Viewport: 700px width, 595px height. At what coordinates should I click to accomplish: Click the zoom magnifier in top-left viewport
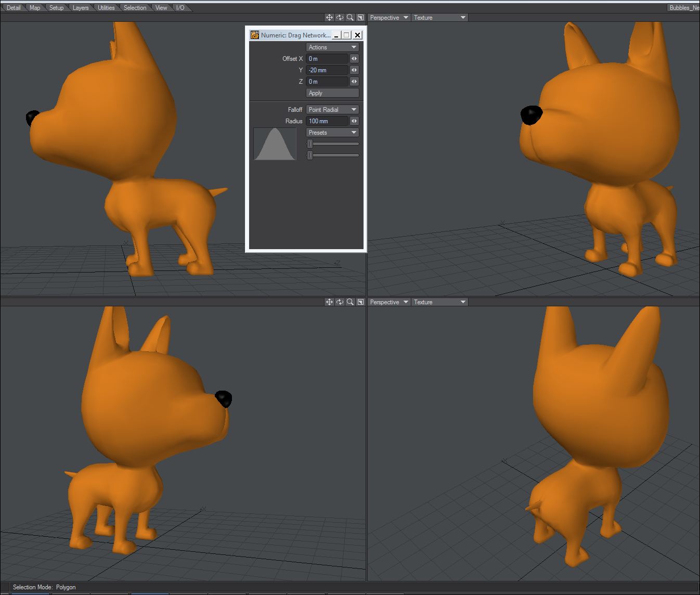point(350,18)
